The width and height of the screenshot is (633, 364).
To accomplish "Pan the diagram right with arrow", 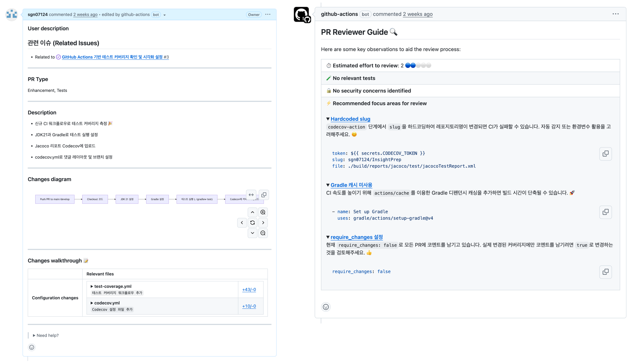I will [263, 222].
